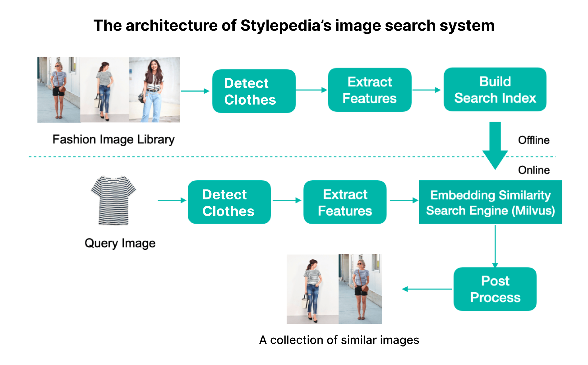
Task: Click the Fashion Image Library label
Action: [114, 139]
